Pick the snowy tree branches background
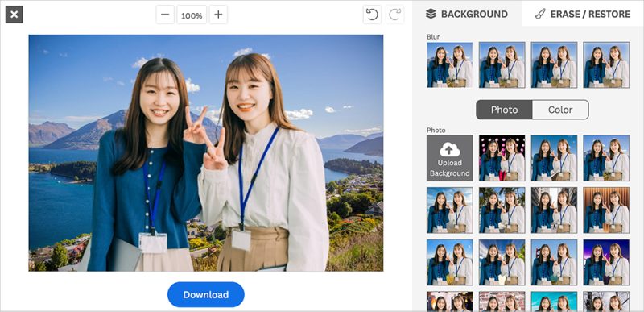Viewport: 644px width, 312px height. coord(606,301)
